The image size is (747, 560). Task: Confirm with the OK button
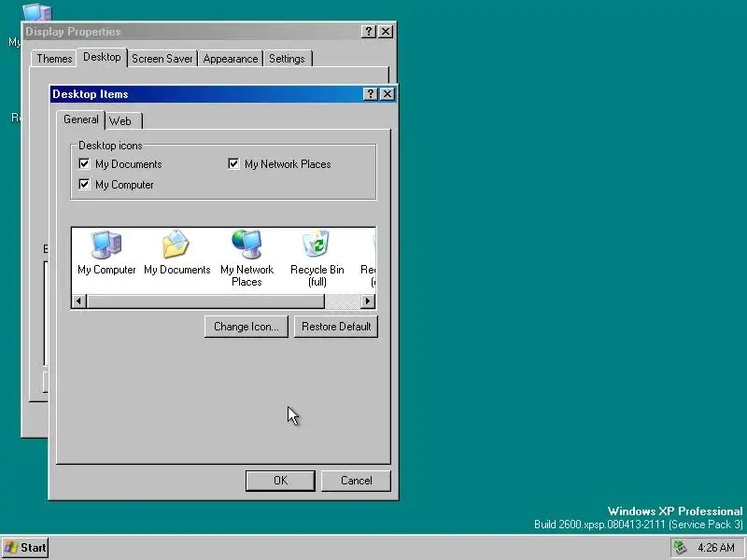281,481
